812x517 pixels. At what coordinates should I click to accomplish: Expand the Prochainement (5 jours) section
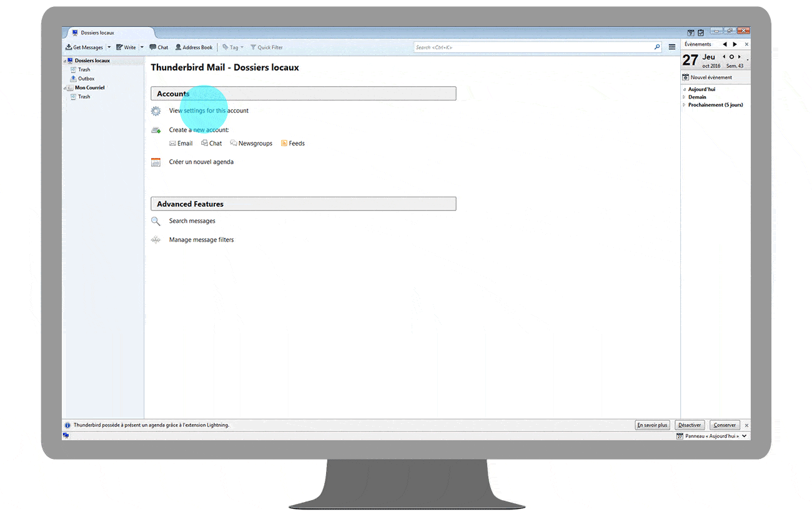point(685,105)
